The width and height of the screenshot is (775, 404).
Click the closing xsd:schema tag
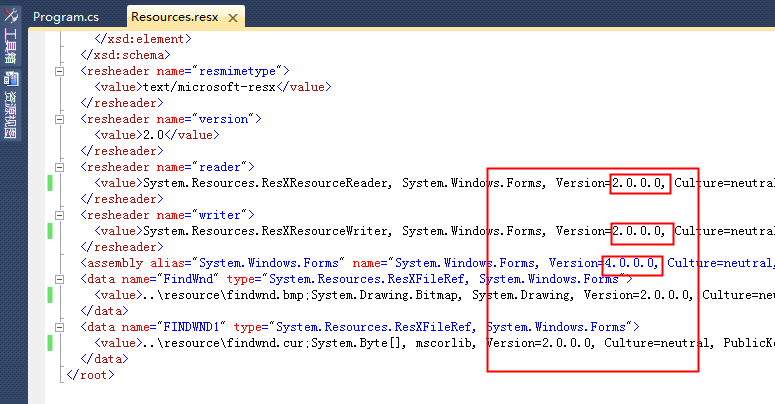pyautogui.click(x=126, y=55)
